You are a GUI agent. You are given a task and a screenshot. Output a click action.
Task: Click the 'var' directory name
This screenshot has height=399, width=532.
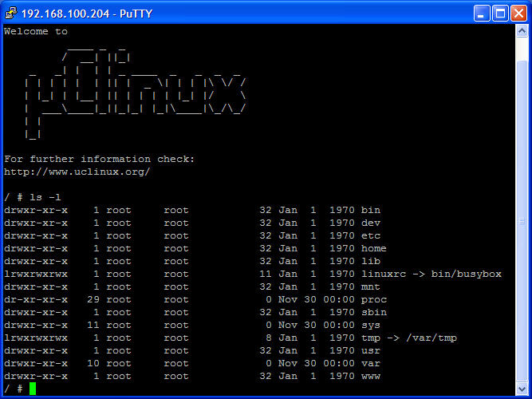coord(371,364)
